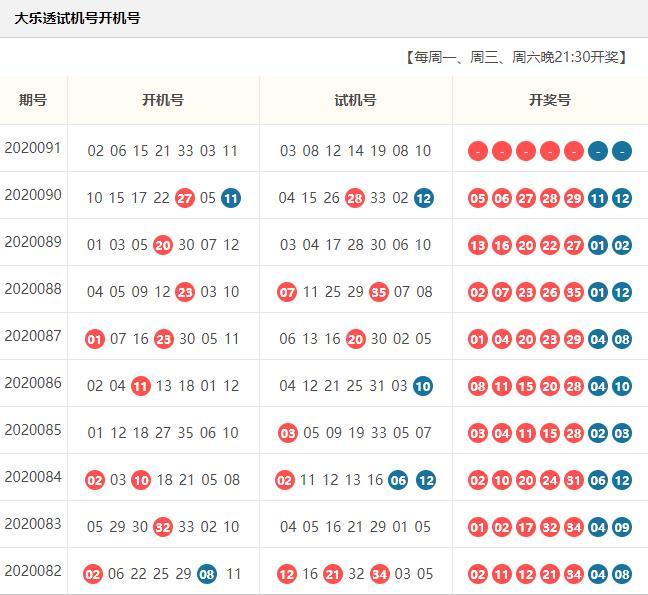Viewport: 648px width, 595px height.
Task: Click red ball 35 in 2020088 试机号
Action: [x=379, y=293]
